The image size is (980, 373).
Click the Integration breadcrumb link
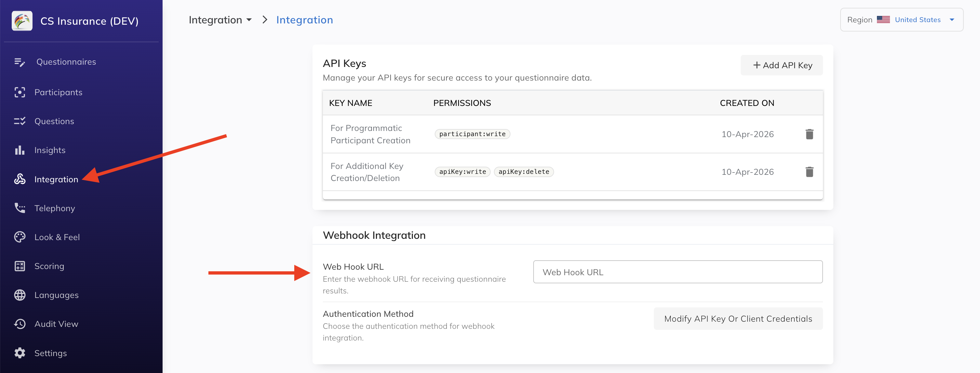tap(304, 20)
